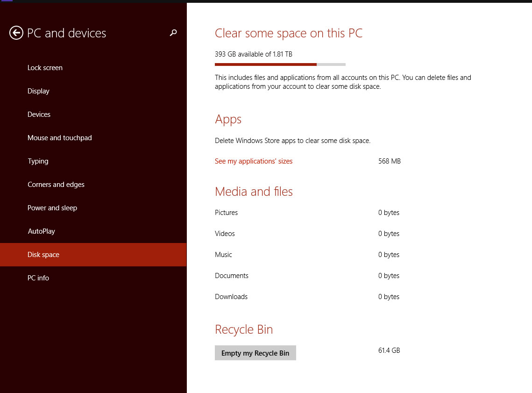
Task: View my applications' sizes
Action: coord(254,161)
